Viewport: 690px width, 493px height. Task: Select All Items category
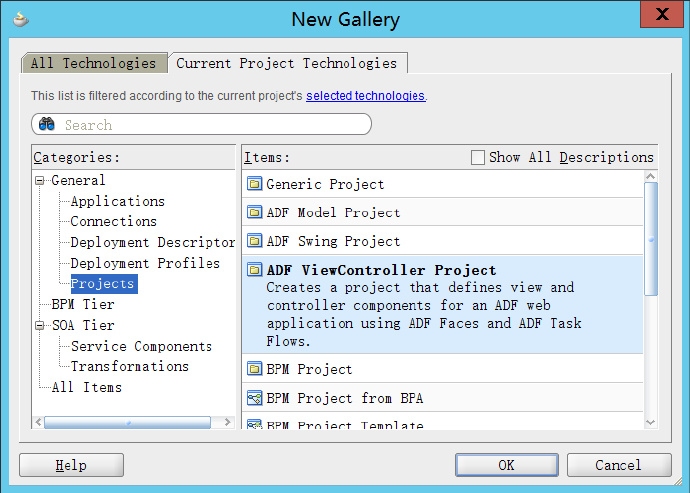coord(86,387)
